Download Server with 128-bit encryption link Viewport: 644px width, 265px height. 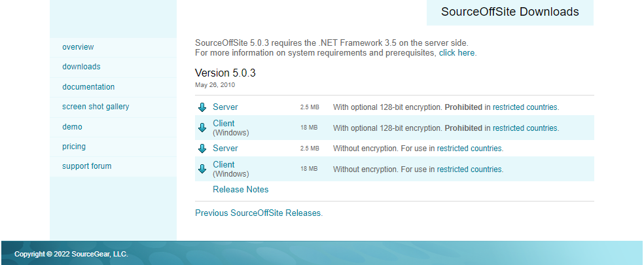point(225,107)
